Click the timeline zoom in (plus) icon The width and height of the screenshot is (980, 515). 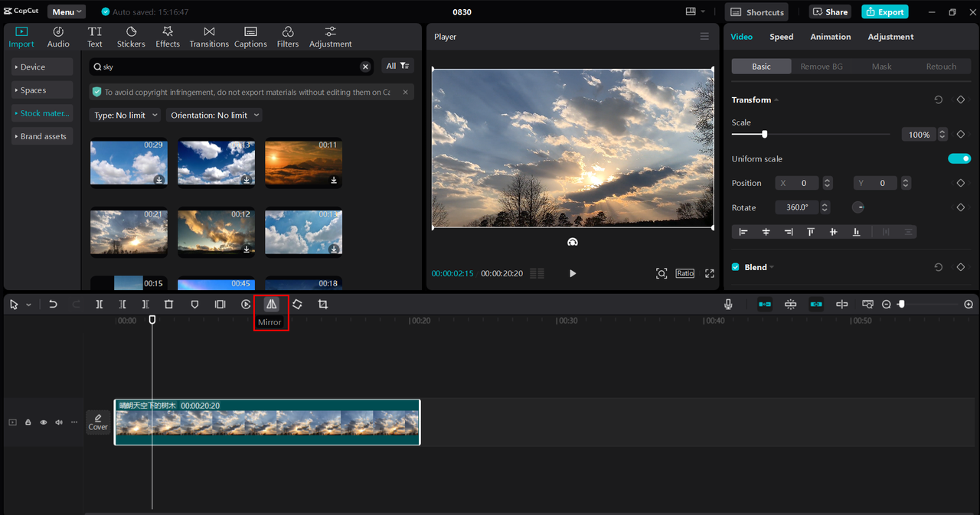[969, 304]
